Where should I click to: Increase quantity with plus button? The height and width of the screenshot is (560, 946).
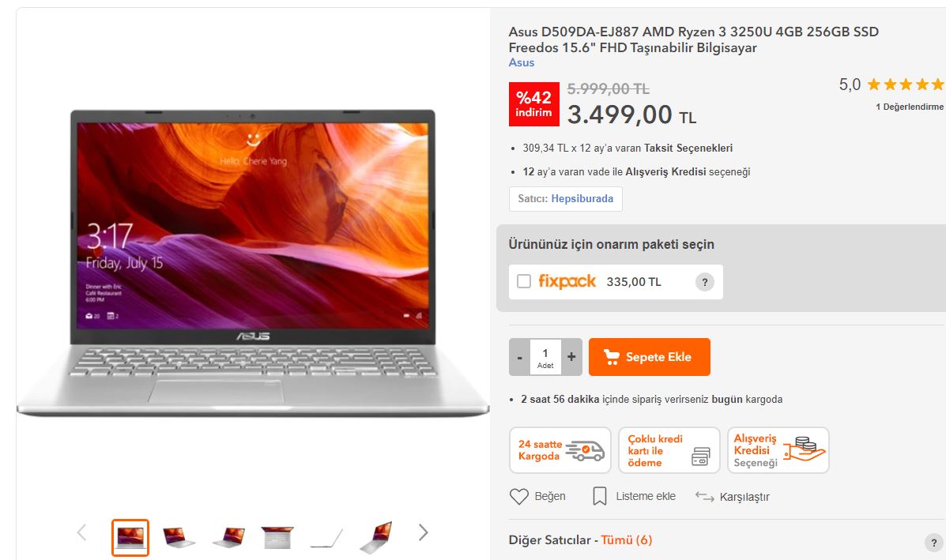tap(571, 357)
